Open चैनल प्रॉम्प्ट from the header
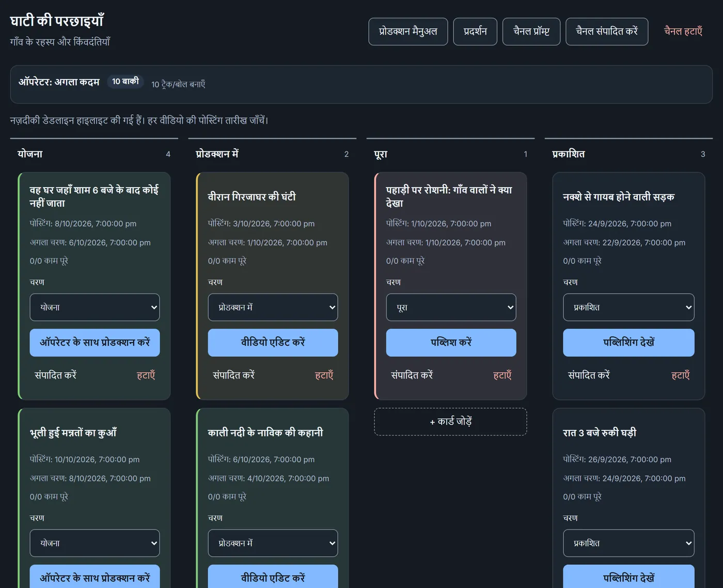Image resolution: width=723 pixels, height=588 pixels. [531, 32]
